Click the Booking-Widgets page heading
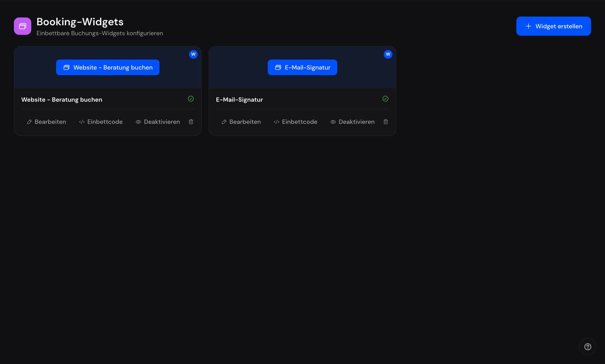The height and width of the screenshot is (364, 605). point(80,22)
